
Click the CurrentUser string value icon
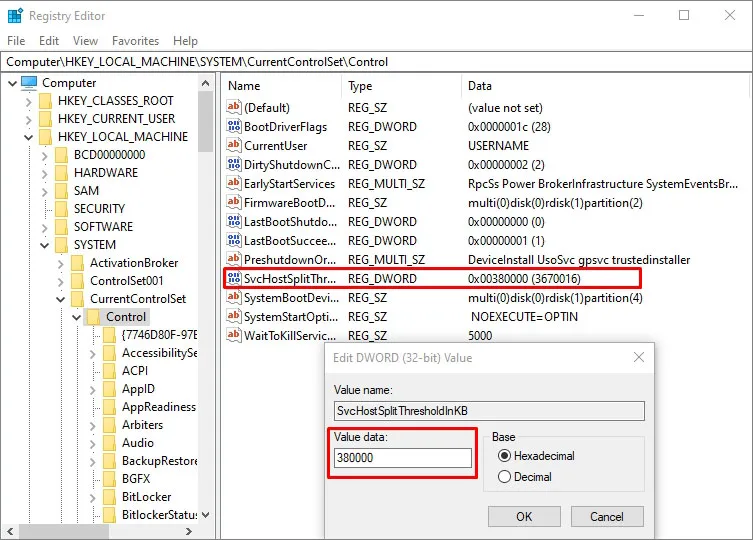[234, 146]
